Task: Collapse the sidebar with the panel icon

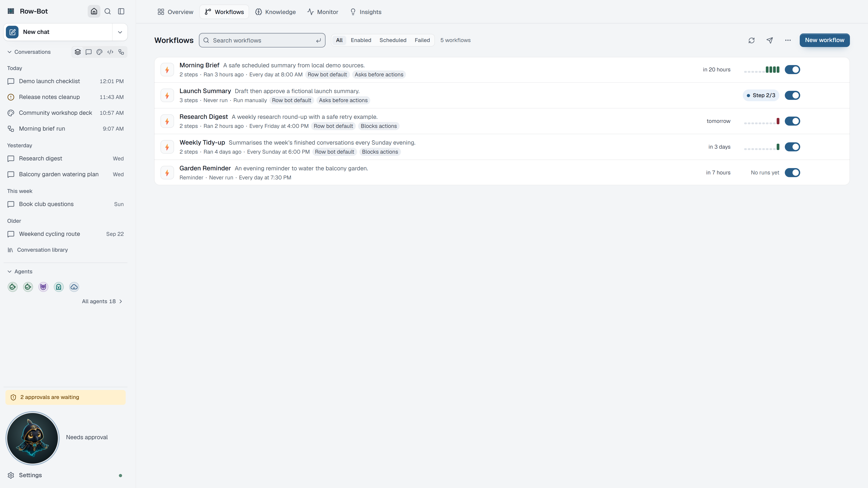Action: pyautogui.click(x=121, y=11)
